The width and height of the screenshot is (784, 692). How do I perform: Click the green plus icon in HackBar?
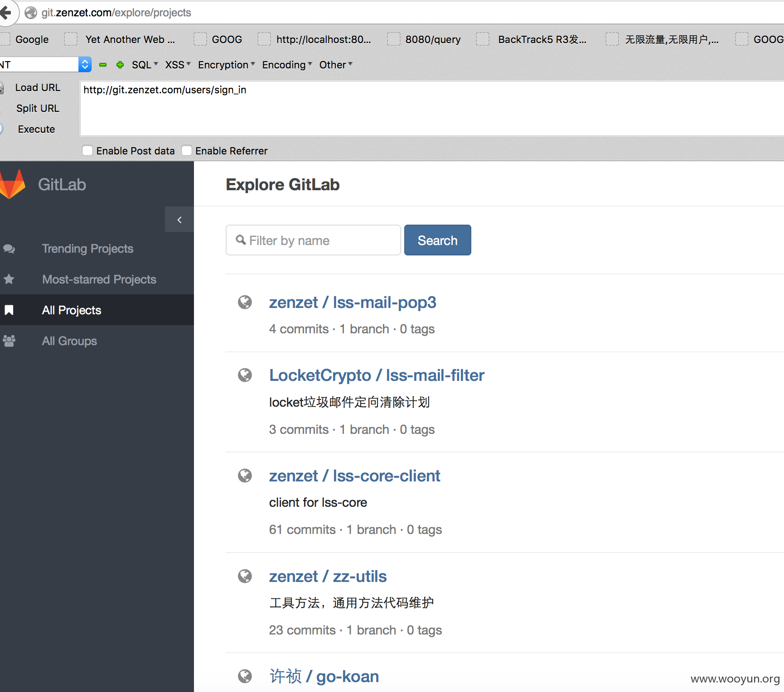pyautogui.click(x=120, y=65)
